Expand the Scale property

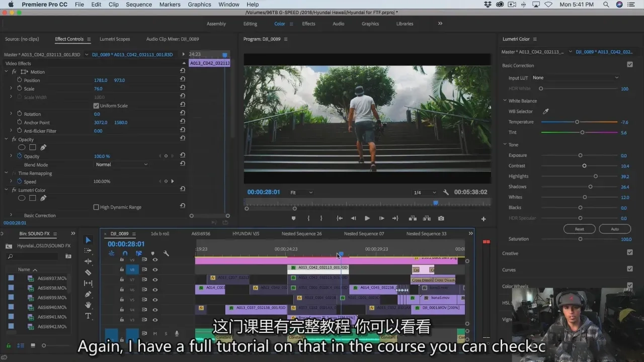[x=11, y=88]
